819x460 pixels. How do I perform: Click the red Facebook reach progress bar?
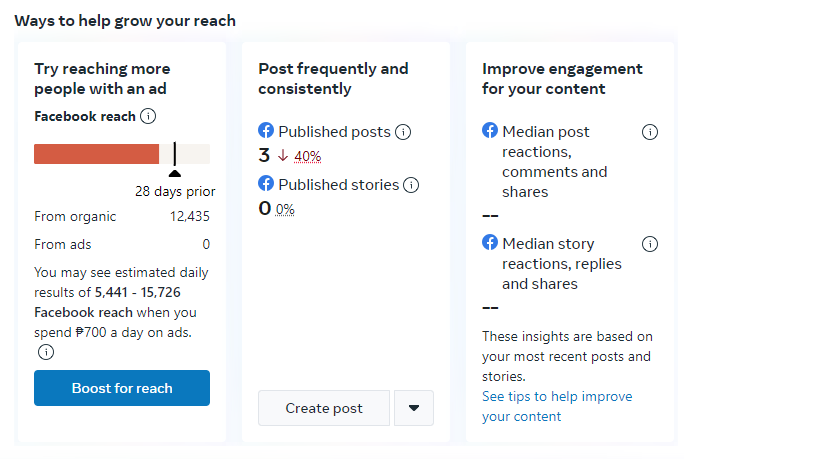tap(97, 154)
